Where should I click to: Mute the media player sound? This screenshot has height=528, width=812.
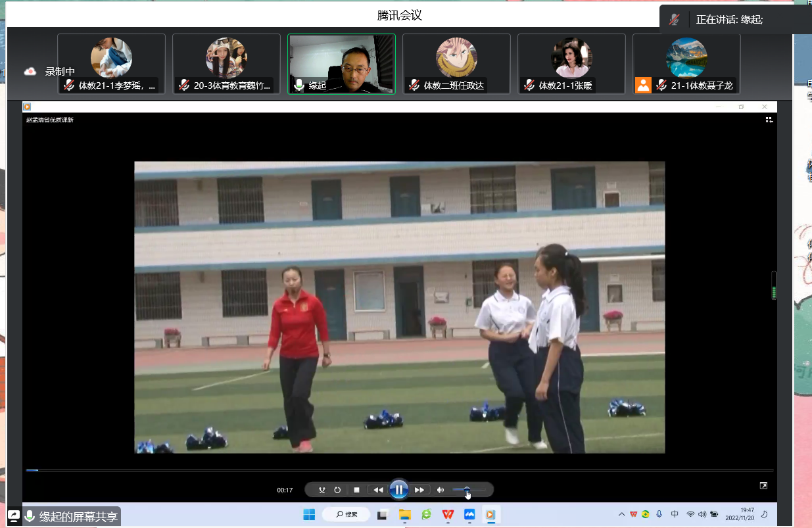point(441,490)
